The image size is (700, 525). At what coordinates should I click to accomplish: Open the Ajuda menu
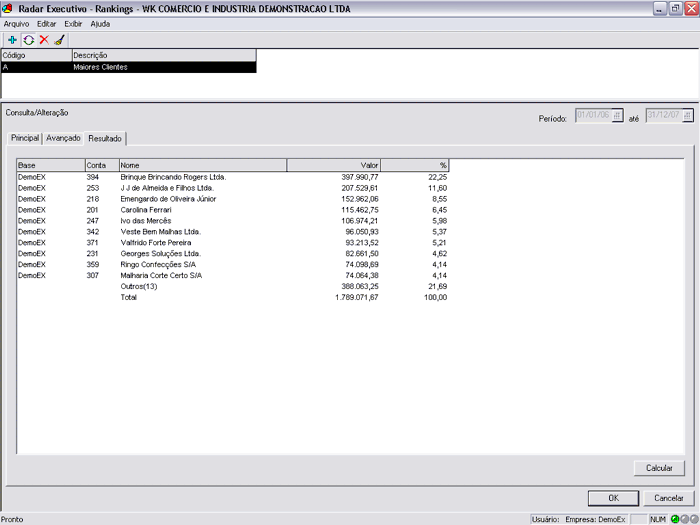[x=100, y=23]
